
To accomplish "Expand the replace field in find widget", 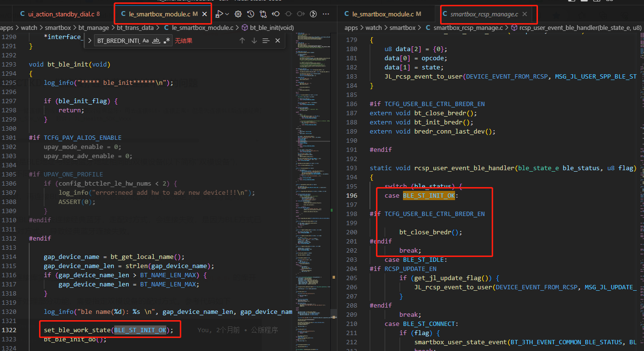I will click(90, 40).
